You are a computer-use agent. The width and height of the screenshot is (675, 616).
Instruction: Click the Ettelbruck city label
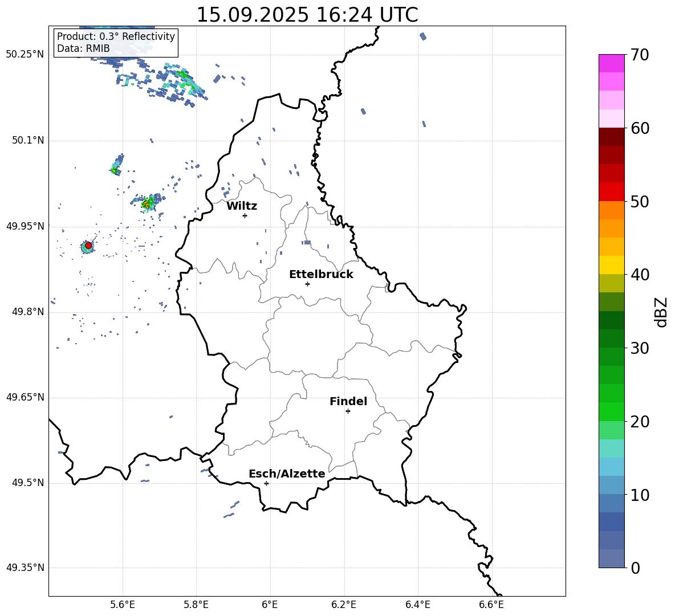(321, 275)
